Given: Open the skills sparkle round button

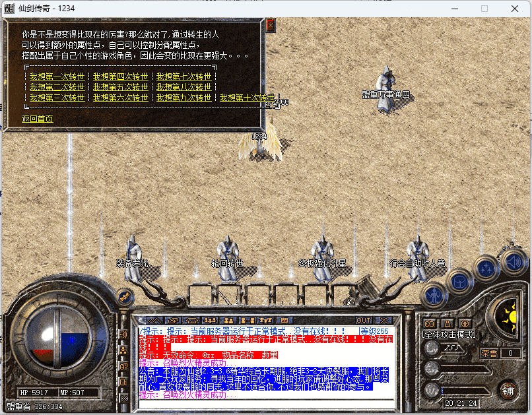Looking at the screenshot, I should pyautogui.click(x=486, y=268).
